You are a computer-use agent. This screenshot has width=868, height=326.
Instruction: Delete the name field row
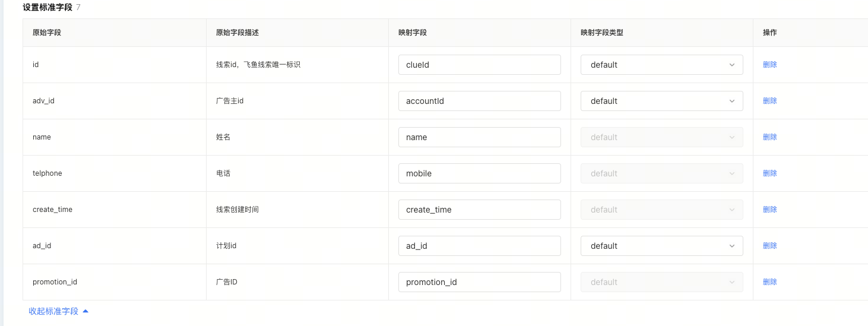[770, 137]
